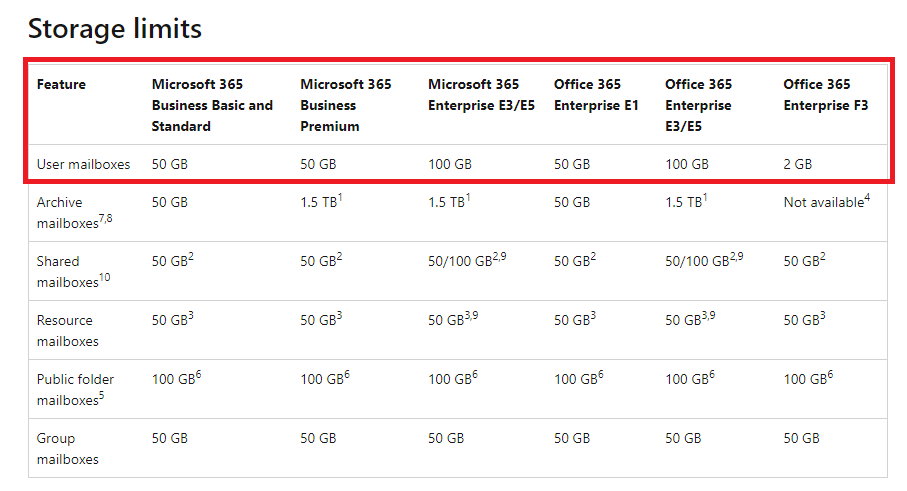Select the Public folder mailboxes row label
Viewport: 907px width, 491px height.
(x=75, y=390)
